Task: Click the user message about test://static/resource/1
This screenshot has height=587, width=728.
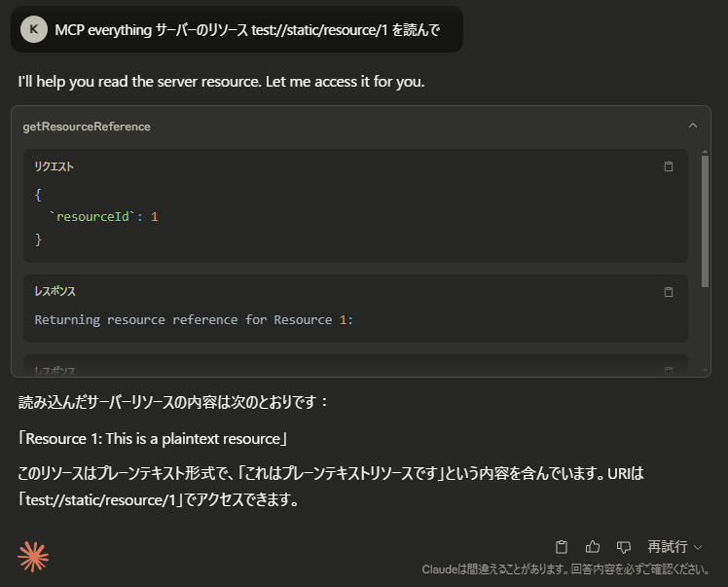Action: 247,30
